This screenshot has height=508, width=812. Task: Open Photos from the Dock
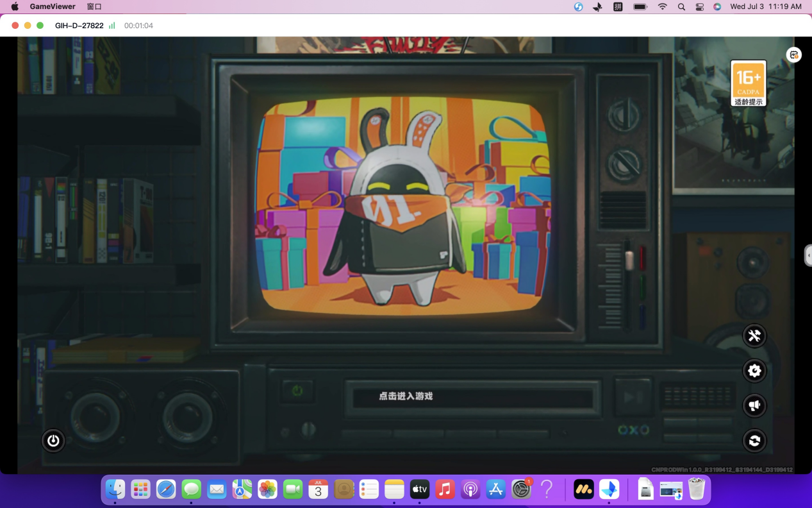tap(267, 489)
